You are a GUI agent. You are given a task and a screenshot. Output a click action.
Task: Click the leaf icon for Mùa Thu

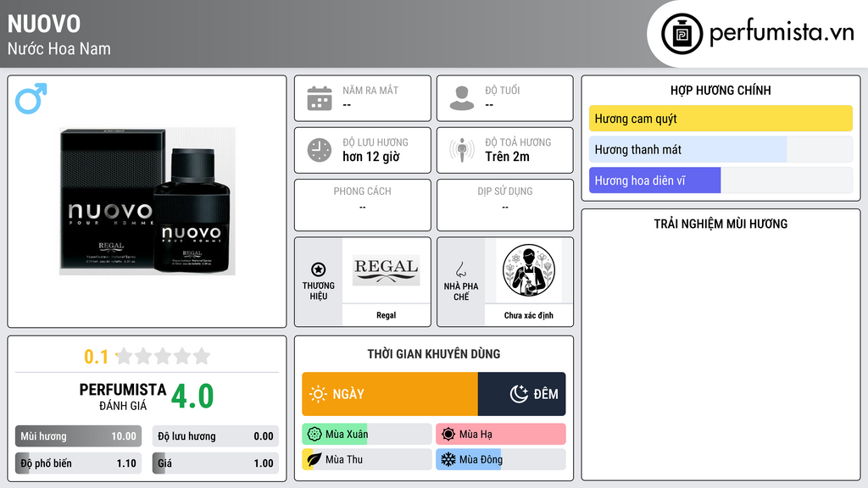tap(314, 459)
